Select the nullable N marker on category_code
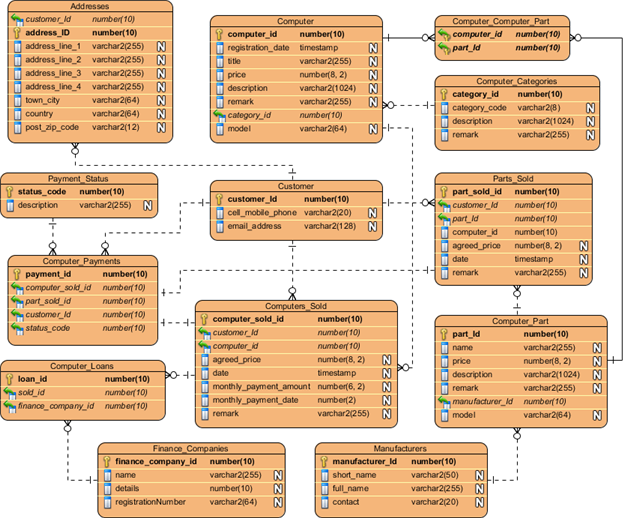Screen dimensions: 624x518 point(590,108)
